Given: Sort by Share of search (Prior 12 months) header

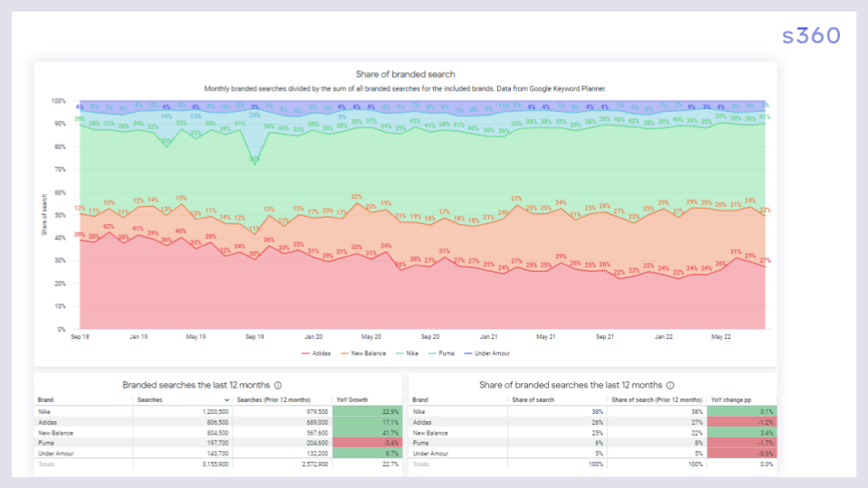Looking at the screenshot, I should point(656,400).
